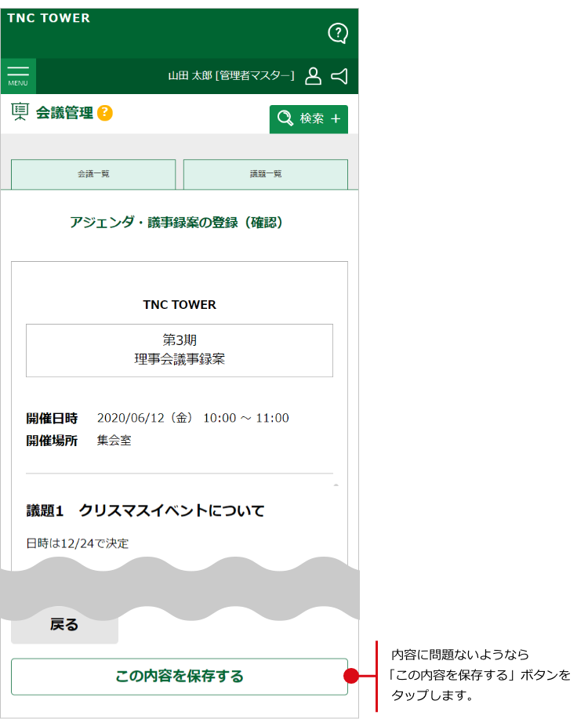Click the 会議管理 presentation board icon
Image resolution: width=588 pixels, height=726 pixels.
click(20, 112)
